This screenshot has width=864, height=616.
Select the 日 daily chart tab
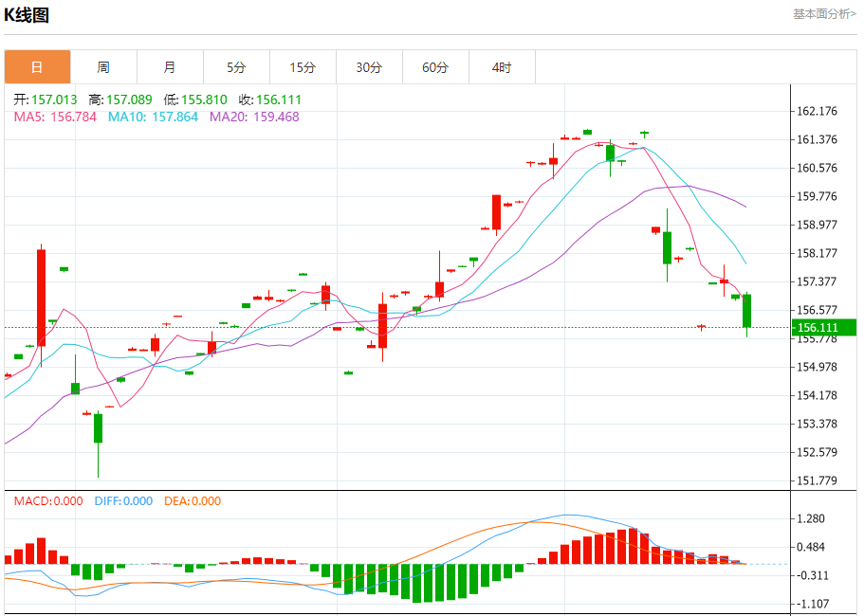pyautogui.click(x=37, y=67)
